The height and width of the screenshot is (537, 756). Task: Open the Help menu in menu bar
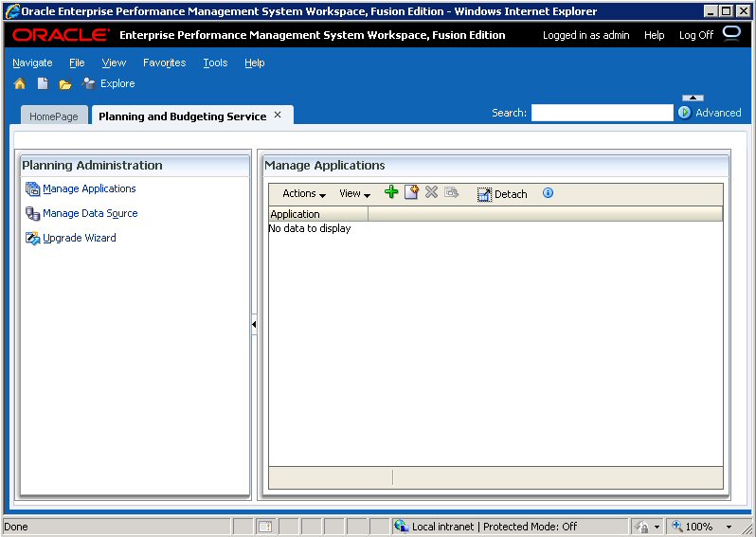255,63
